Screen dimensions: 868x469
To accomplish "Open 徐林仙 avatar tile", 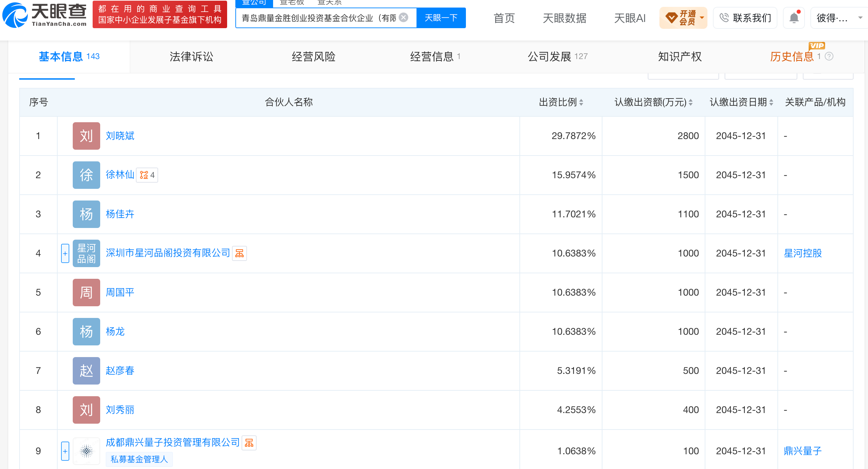I will point(86,175).
